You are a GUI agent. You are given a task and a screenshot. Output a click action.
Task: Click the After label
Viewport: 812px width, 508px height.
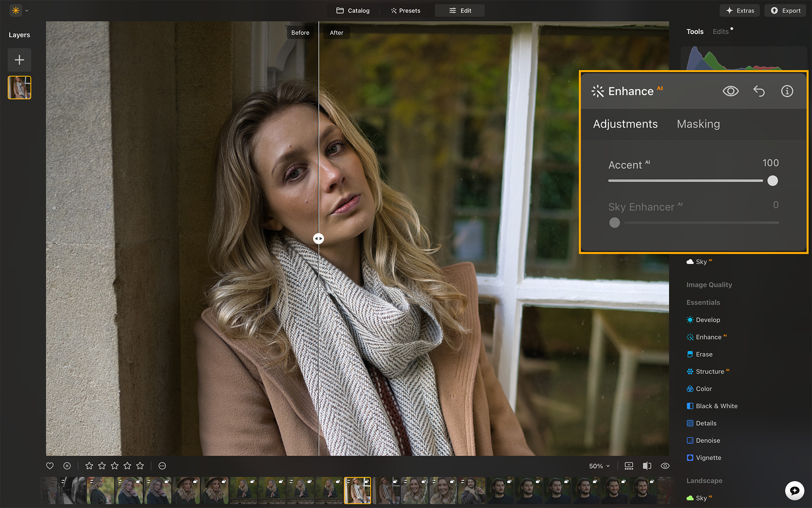pos(337,33)
